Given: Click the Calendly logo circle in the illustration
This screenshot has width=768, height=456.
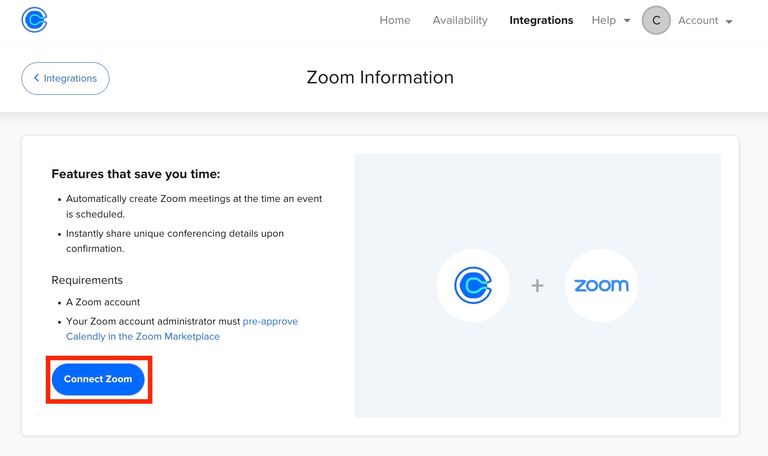Looking at the screenshot, I should coord(473,286).
